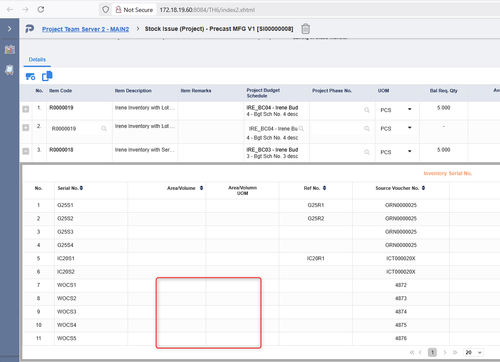This screenshot has height=362, width=500.
Task: Click Project Budget Schedule column header
Action: [263, 93]
